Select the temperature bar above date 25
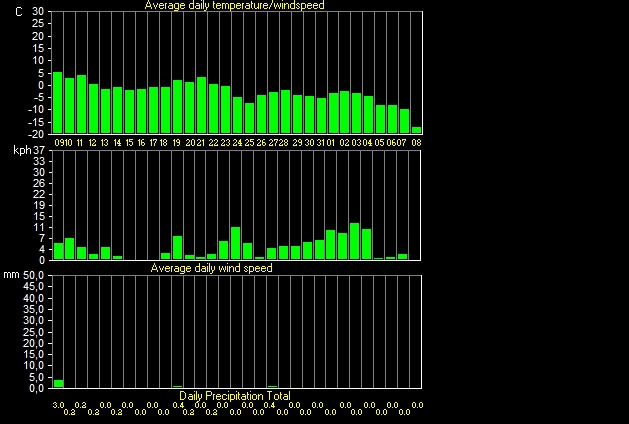This screenshot has width=629, height=424. (x=249, y=118)
